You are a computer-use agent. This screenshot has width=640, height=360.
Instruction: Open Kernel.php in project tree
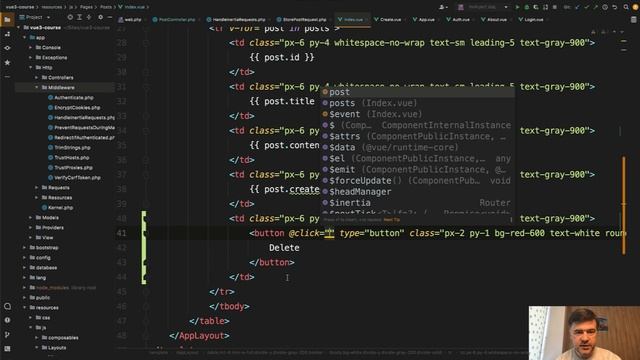click(x=61, y=208)
